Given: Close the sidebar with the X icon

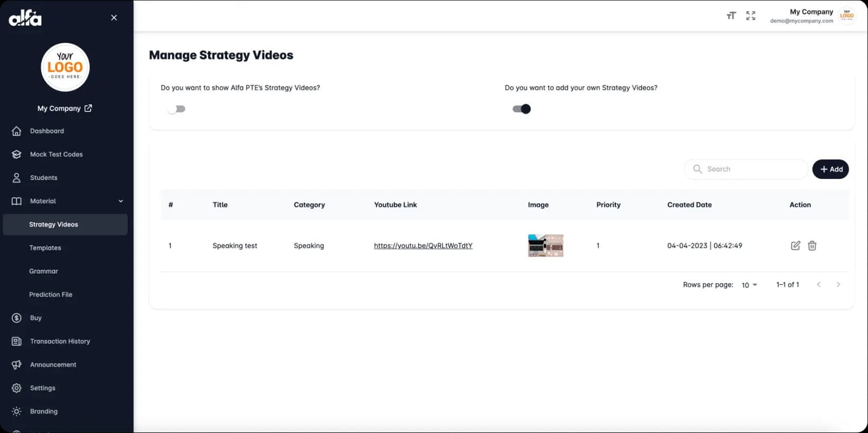Looking at the screenshot, I should tap(114, 17).
